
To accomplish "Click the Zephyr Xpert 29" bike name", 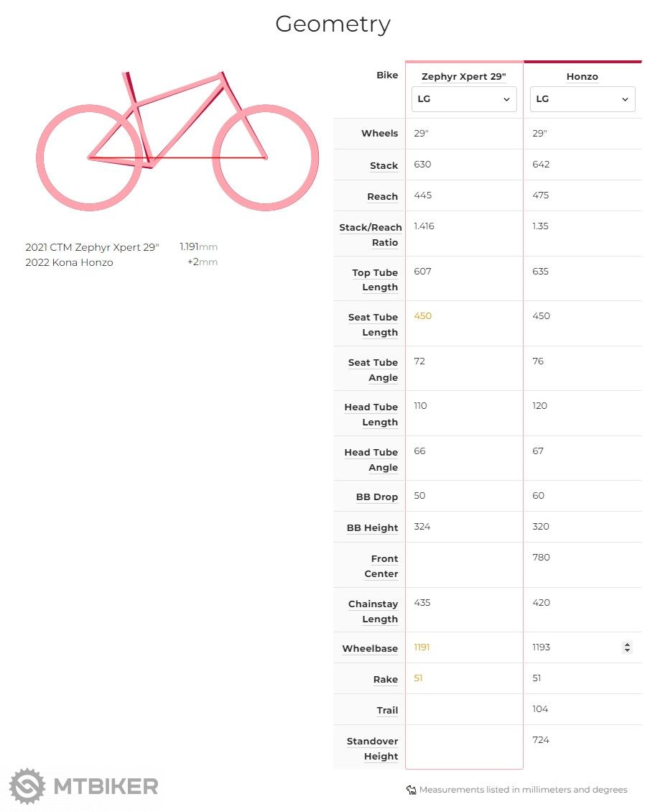I will click(x=464, y=77).
